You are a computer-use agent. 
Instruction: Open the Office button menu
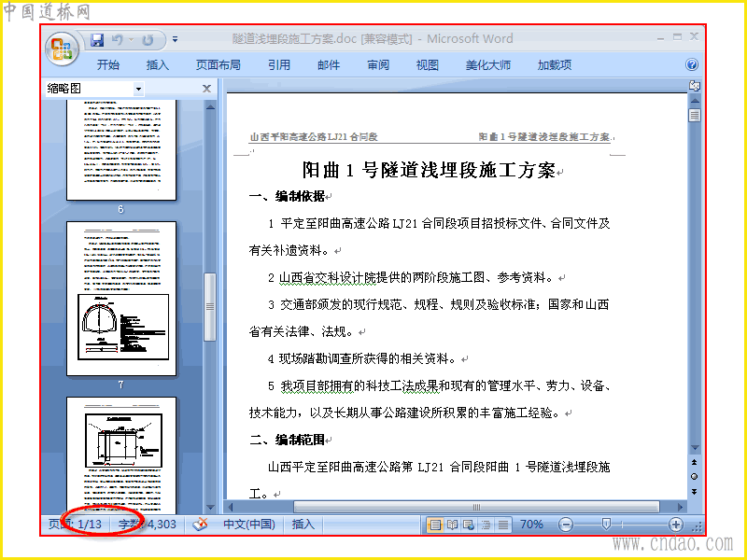(62, 49)
